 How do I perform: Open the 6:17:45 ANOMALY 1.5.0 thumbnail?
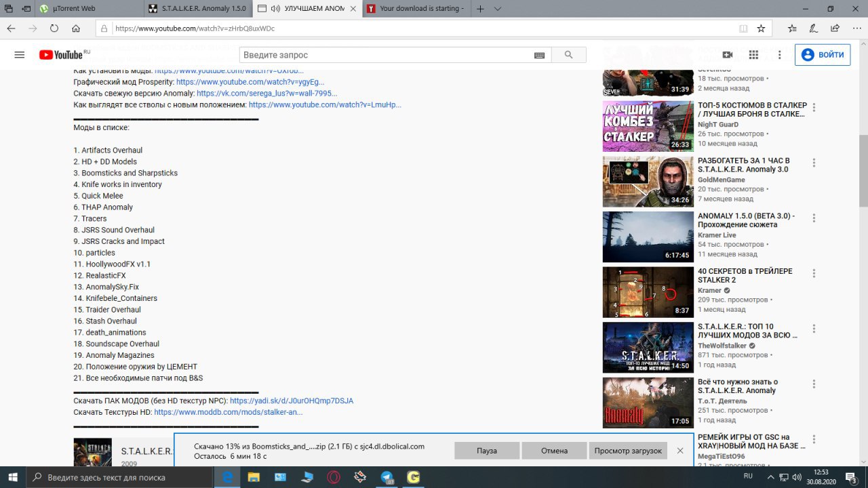pyautogui.click(x=648, y=237)
